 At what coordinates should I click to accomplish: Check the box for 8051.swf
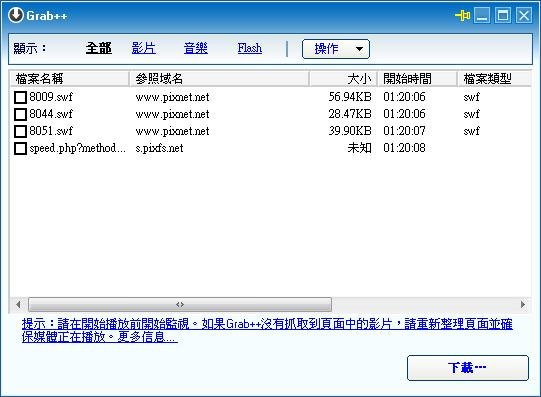pyautogui.click(x=20, y=131)
